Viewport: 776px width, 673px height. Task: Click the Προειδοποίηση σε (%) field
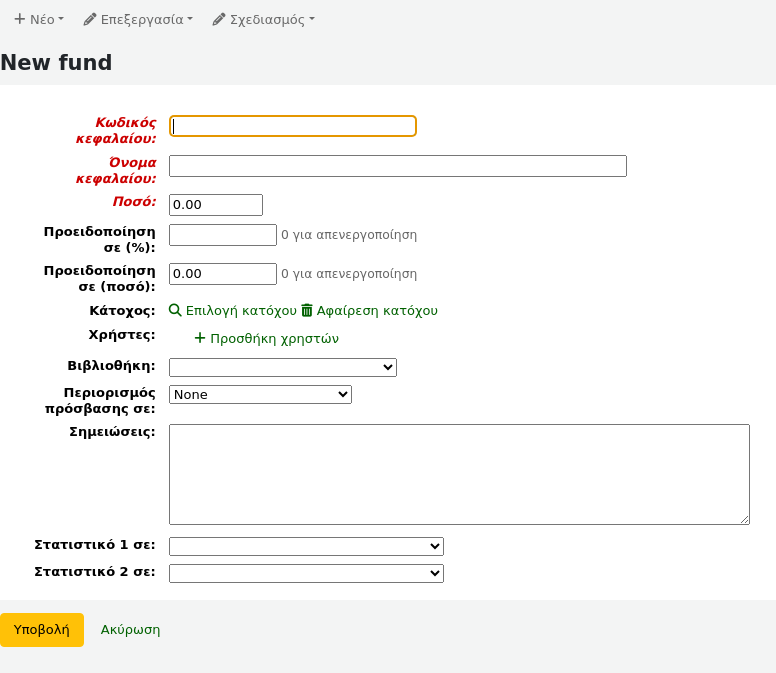tap(223, 235)
